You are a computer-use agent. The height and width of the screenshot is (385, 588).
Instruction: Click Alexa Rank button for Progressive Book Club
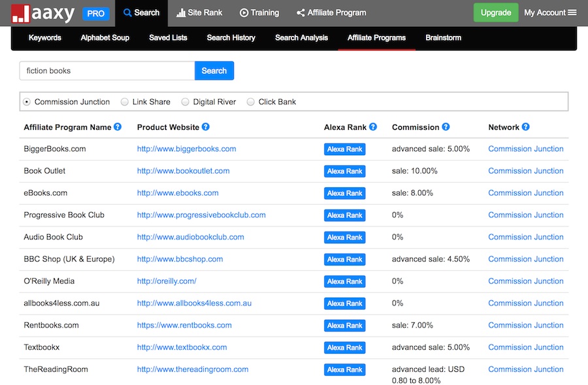point(344,215)
